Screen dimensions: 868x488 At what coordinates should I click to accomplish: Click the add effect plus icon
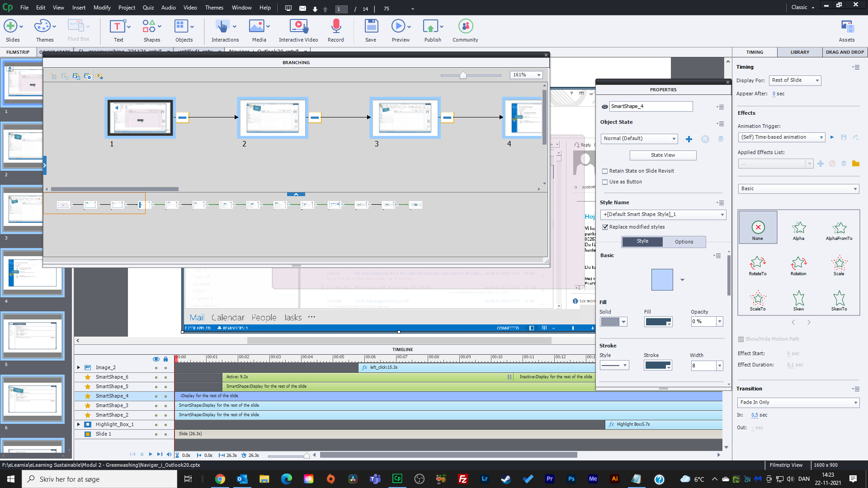(x=820, y=164)
